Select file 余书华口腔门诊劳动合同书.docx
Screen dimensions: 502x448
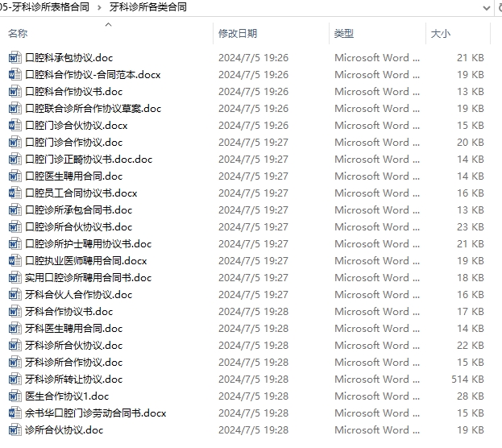[96, 413]
